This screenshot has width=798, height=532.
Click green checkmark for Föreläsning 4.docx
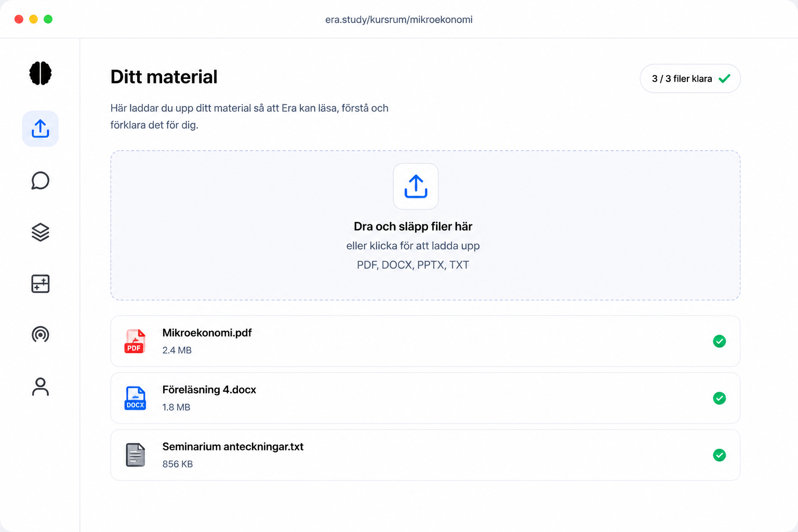click(x=720, y=398)
